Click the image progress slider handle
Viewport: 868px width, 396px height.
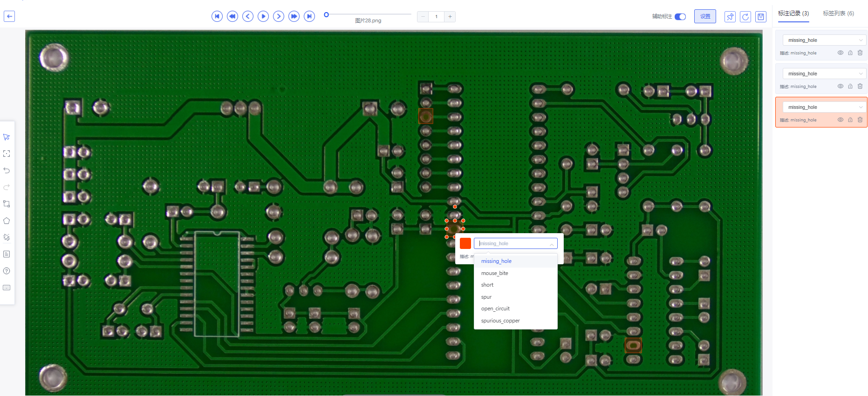(327, 14)
